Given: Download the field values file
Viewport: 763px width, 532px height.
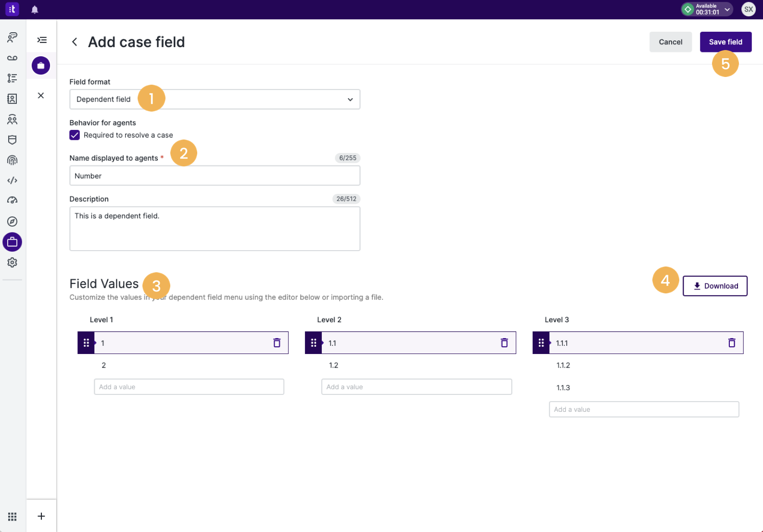Looking at the screenshot, I should tap(715, 286).
